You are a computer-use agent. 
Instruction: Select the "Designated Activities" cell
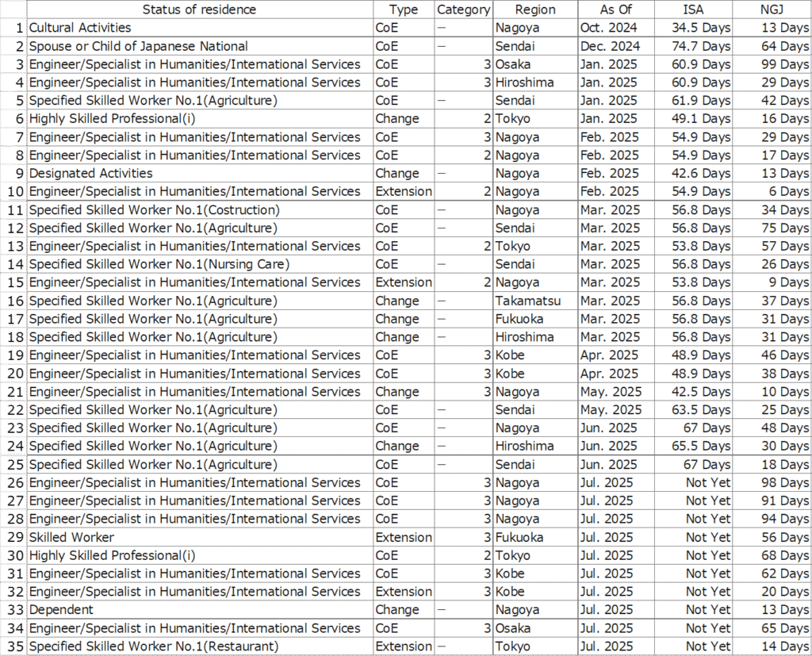tap(90, 173)
